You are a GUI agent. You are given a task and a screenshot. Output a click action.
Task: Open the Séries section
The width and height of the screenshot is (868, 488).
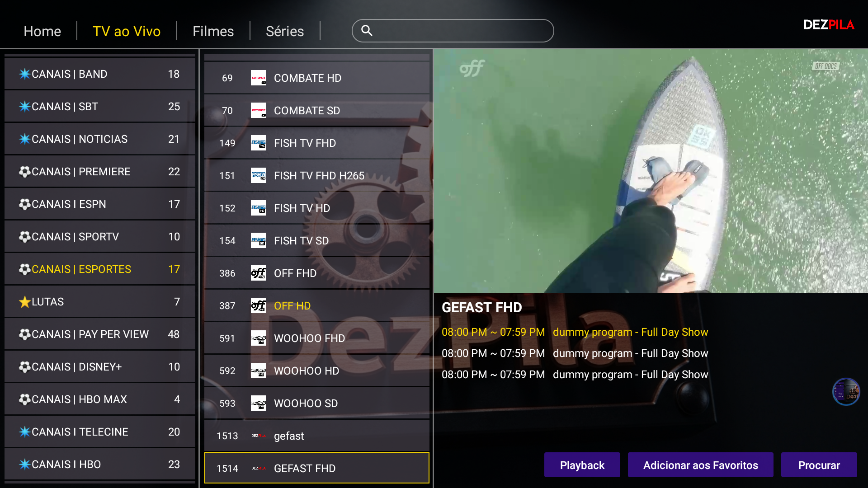pyautogui.click(x=284, y=31)
